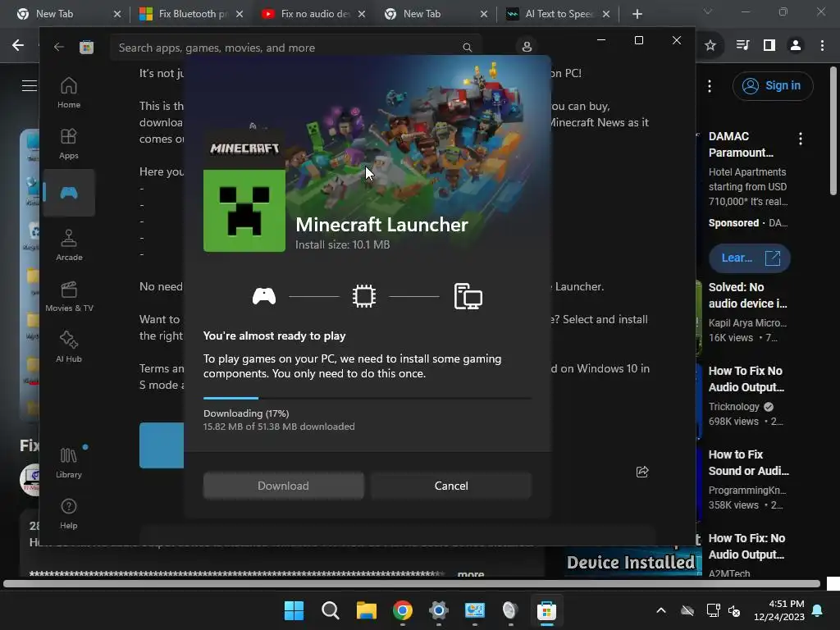Open Windows Start menu
Image resolution: width=840 pixels, height=630 pixels.
[294, 610]
